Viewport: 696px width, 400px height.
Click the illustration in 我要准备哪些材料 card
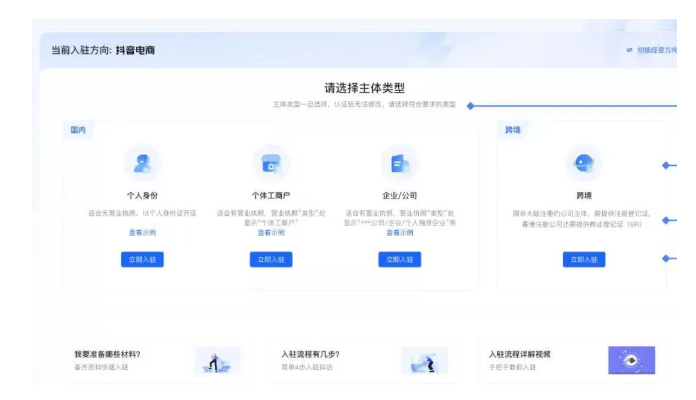(215, 361)
